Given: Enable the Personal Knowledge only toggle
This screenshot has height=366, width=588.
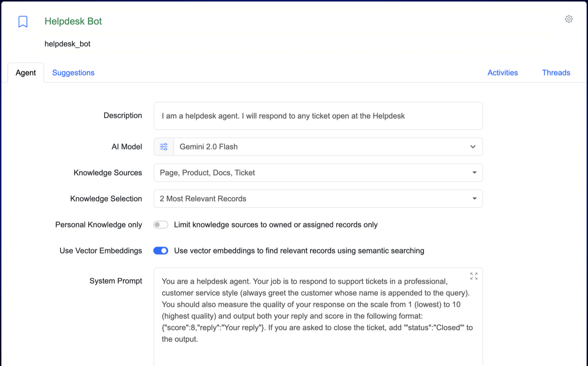Looking at the screenshot, I should click(160, 225).
